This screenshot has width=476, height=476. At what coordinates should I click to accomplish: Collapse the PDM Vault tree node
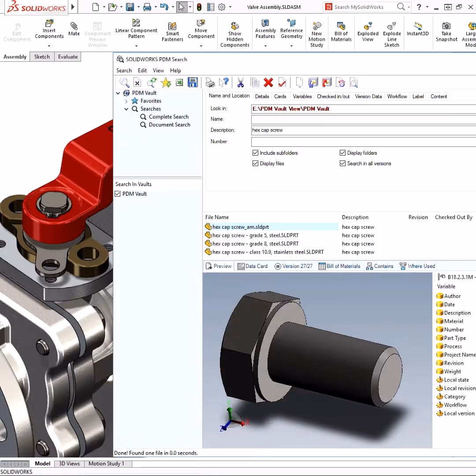(x=118, y=93)
